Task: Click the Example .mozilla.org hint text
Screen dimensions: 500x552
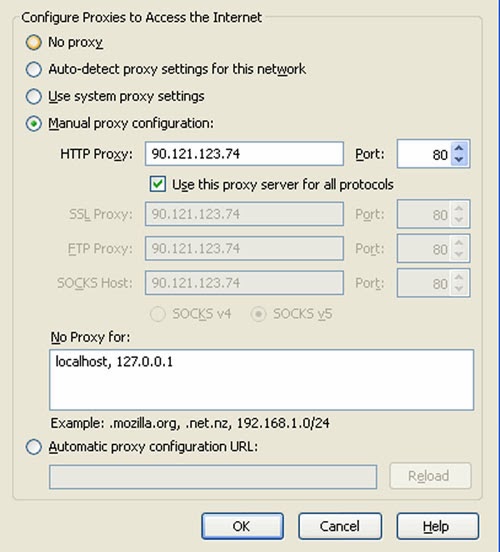Action: click(190, 423)
